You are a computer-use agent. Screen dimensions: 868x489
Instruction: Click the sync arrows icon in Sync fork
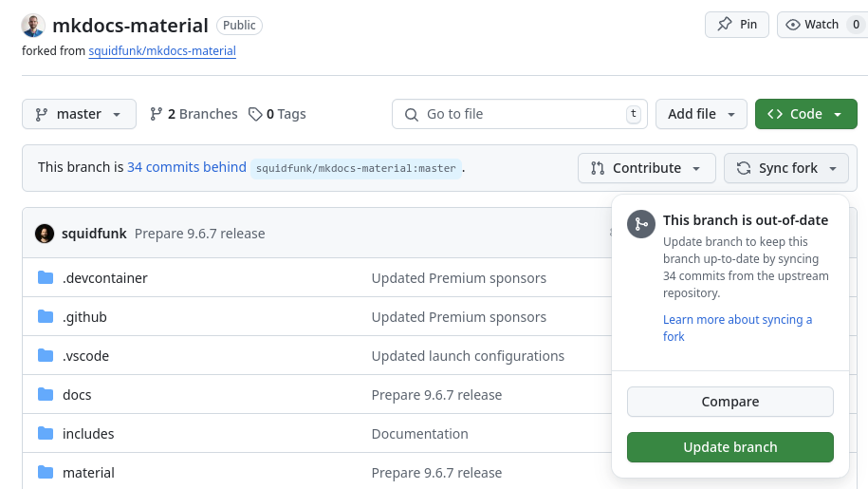point(744,168)
